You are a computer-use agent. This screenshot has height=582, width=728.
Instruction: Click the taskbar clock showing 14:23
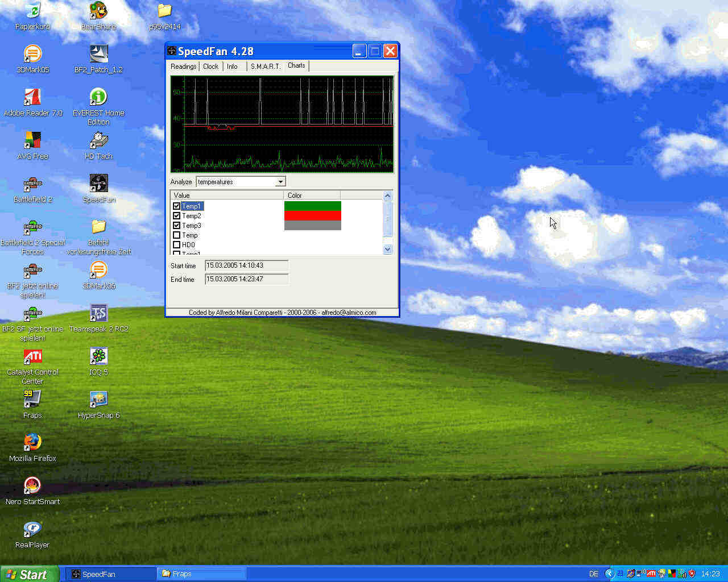(x=710, y=574)
